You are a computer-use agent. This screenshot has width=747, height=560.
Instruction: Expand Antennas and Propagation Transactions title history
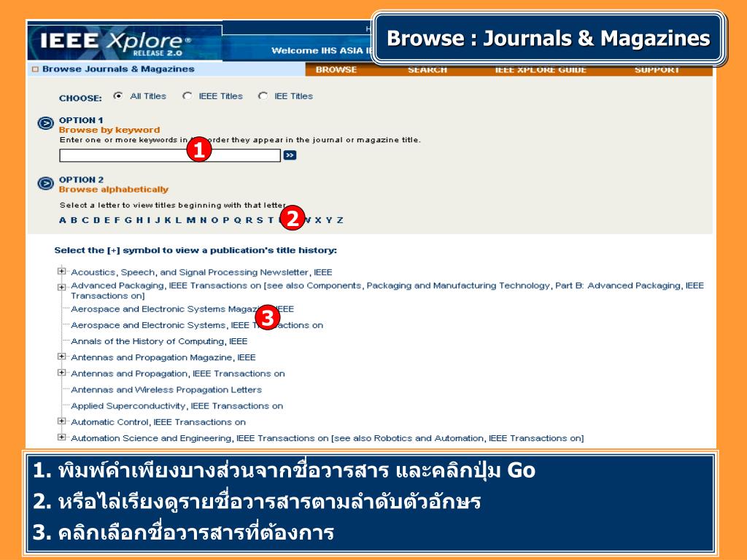[61, 373]
